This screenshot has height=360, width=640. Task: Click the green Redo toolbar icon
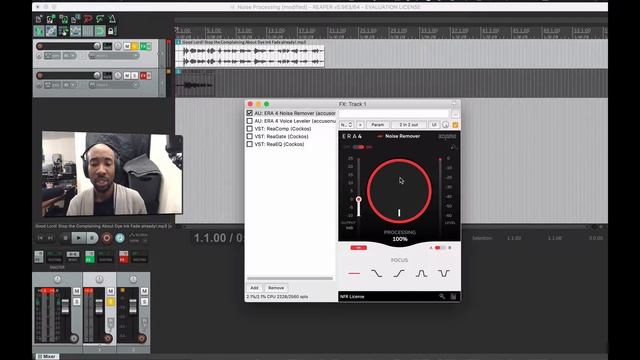click(100, 19)
